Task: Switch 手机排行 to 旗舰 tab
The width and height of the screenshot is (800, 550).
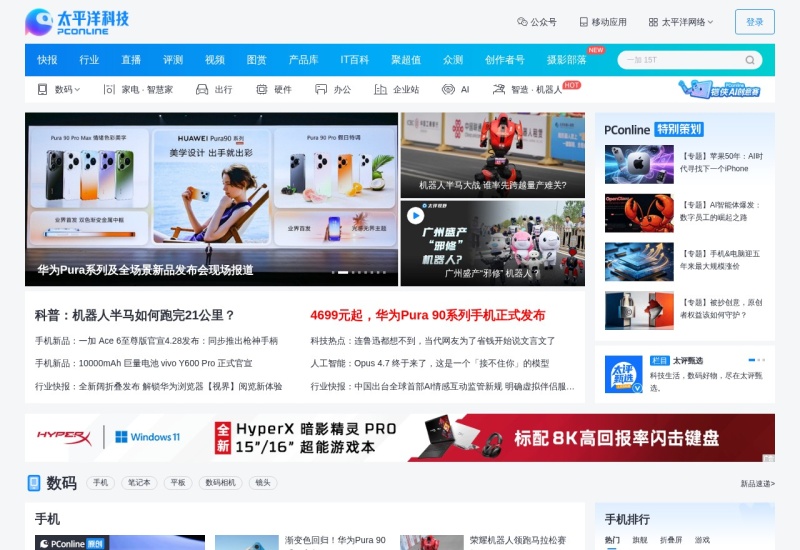Action: point(640,540)
